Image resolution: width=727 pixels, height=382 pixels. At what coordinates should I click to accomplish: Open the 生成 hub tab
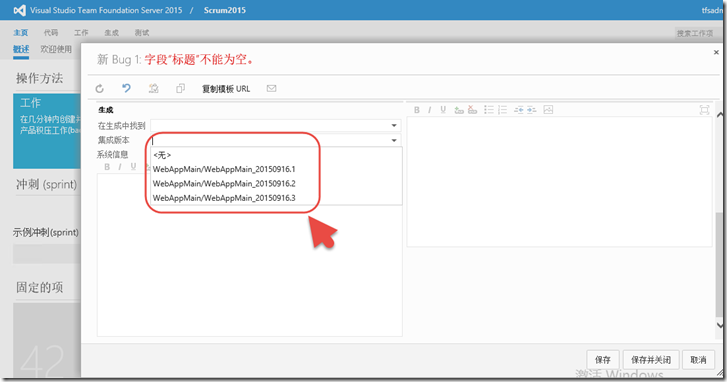tap(111, 32)
